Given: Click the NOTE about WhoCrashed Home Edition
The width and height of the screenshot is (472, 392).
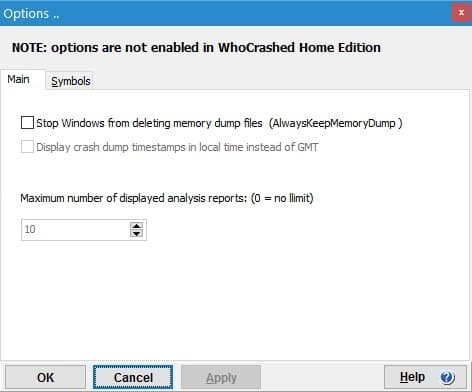Looking at the screenshot, I should click(x=196, y=47).
